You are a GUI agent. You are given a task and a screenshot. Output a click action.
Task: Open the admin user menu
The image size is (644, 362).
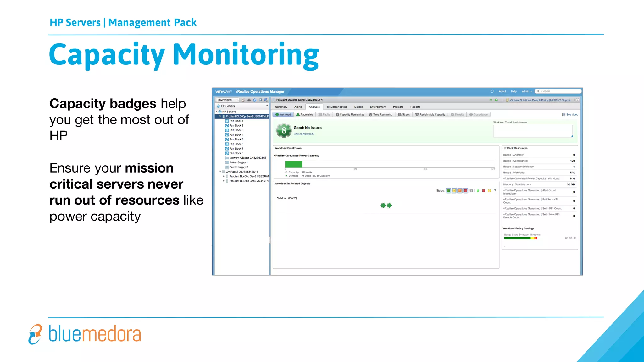click(x=527, y=91)
